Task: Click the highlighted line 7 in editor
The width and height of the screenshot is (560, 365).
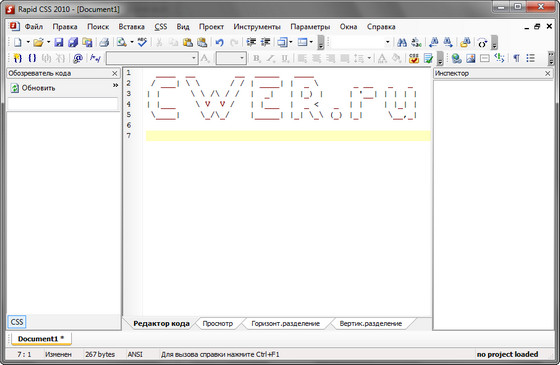Action: point(288,135)
